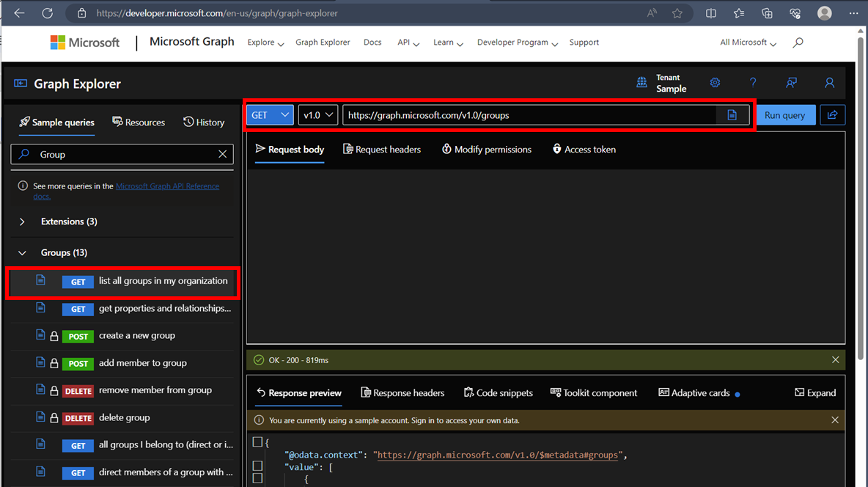Select list all groups in my organization query
The width and height of the screenshot is (868, 487).
pos(123,282)
